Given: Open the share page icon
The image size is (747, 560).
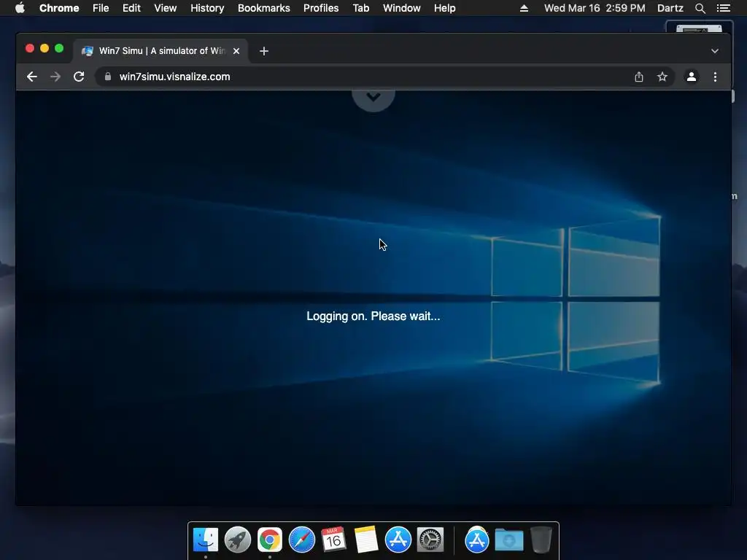Looking at the screenshot, I should point(639,77).
